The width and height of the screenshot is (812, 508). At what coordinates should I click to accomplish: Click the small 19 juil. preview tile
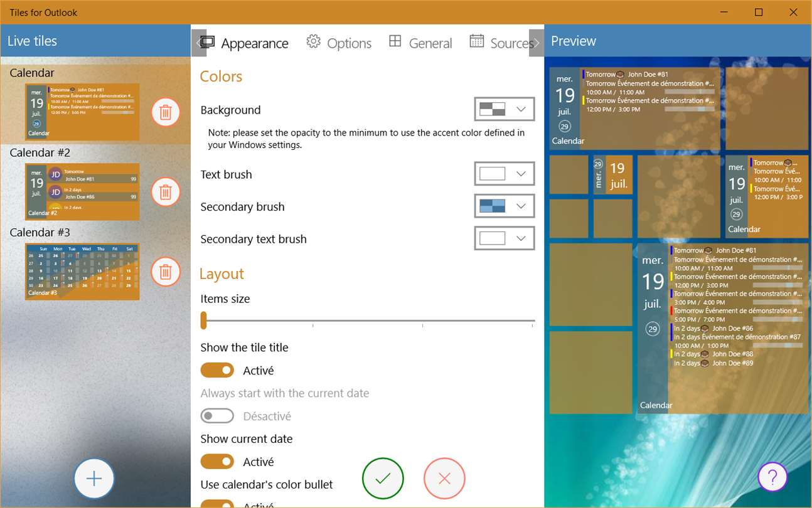[x=613, y=175]
